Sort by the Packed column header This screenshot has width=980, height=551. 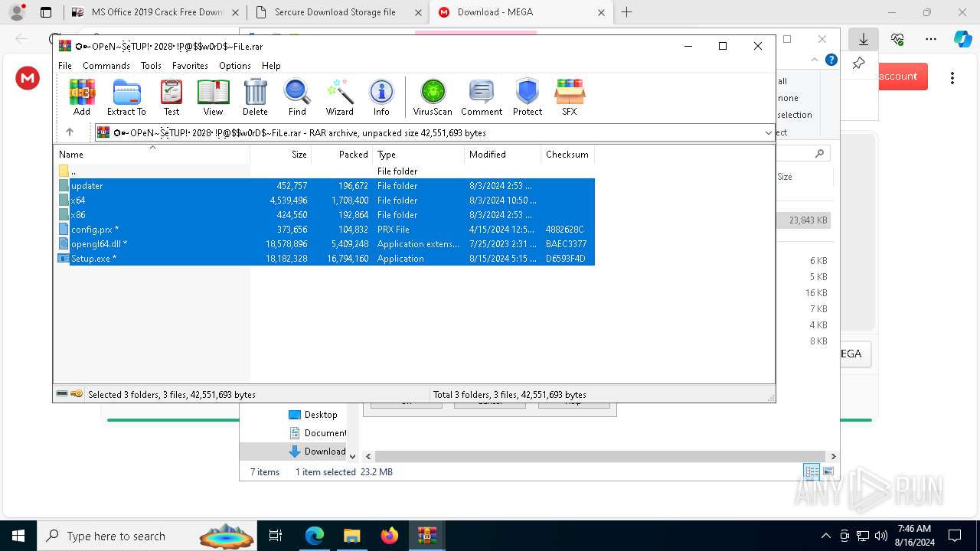pos(341,155)
